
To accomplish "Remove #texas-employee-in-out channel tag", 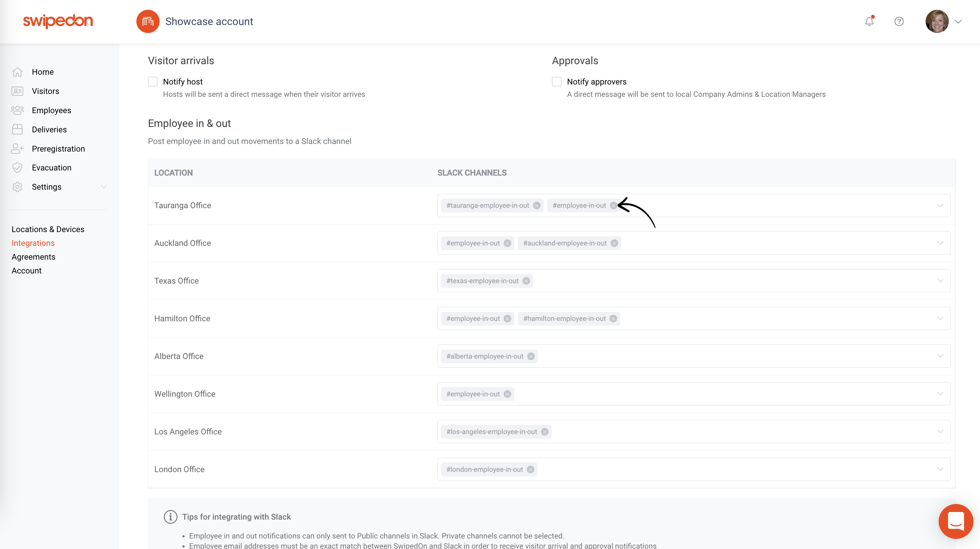I will pyautogui.click(x=526, y=281).
